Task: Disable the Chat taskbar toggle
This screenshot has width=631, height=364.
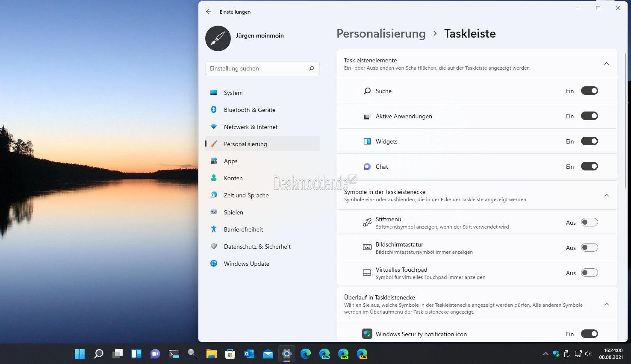Action: click(x=589, y=166)
